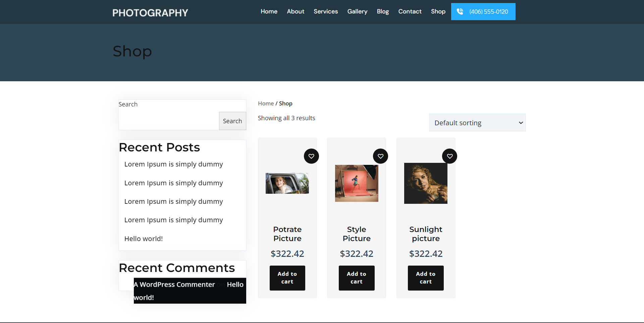Viewport: 644px width, 323px height.
Task: Click the wishlist heart on Potrate Picture
Action: tap(311, 156)
